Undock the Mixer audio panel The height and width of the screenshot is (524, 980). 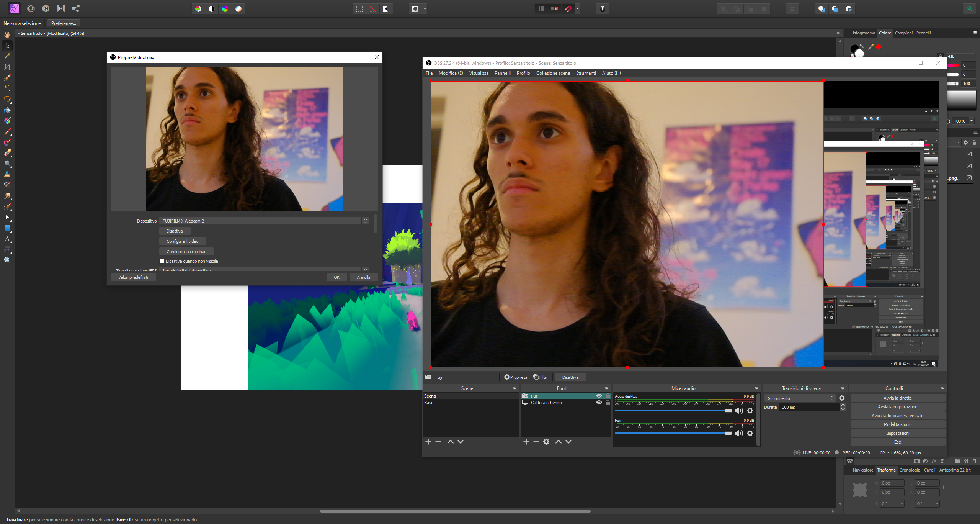(x=756, y=388)
